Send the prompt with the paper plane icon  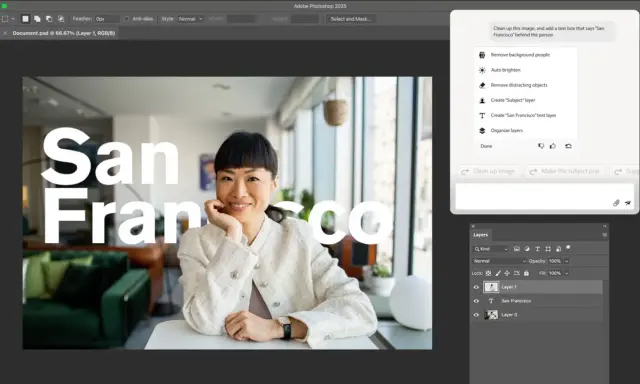(628, 203)
